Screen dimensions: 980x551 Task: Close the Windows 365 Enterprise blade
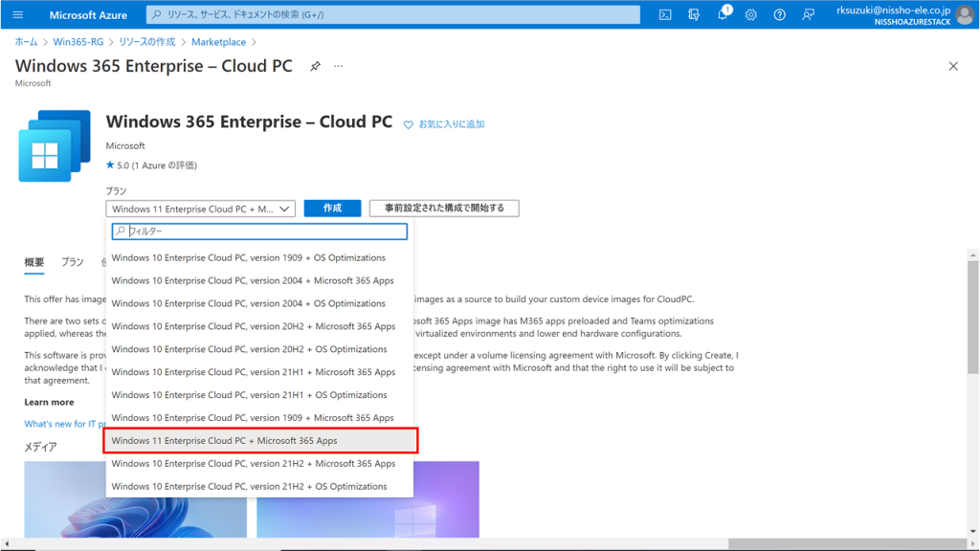pos(953,66)
